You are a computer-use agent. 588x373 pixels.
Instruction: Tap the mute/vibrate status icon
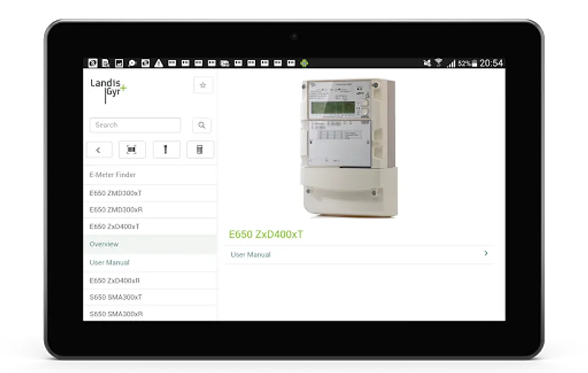point(427,63)
